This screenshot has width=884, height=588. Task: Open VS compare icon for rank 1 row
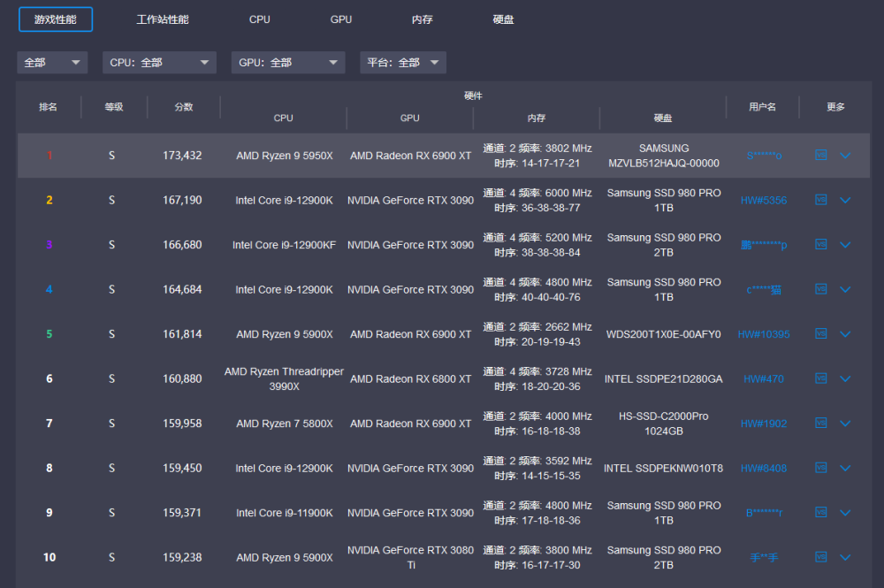point(821,155)
